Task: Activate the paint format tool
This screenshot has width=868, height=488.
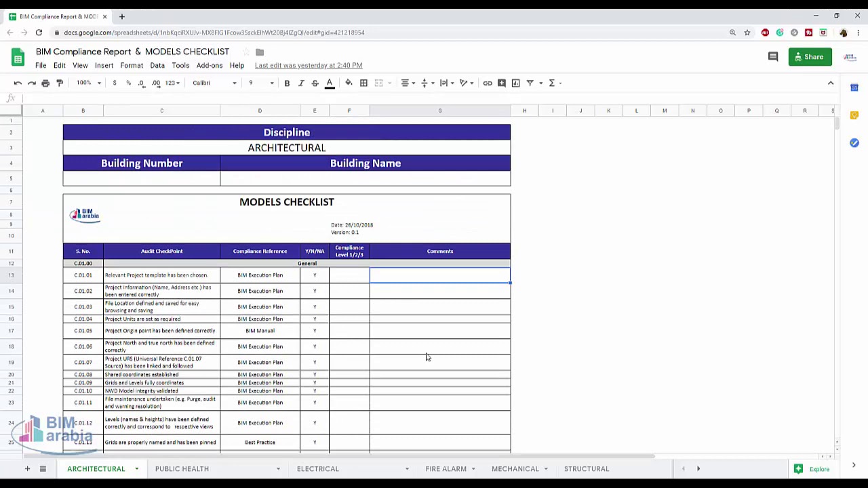Action: pyautogui.click(x=60, y=83)
